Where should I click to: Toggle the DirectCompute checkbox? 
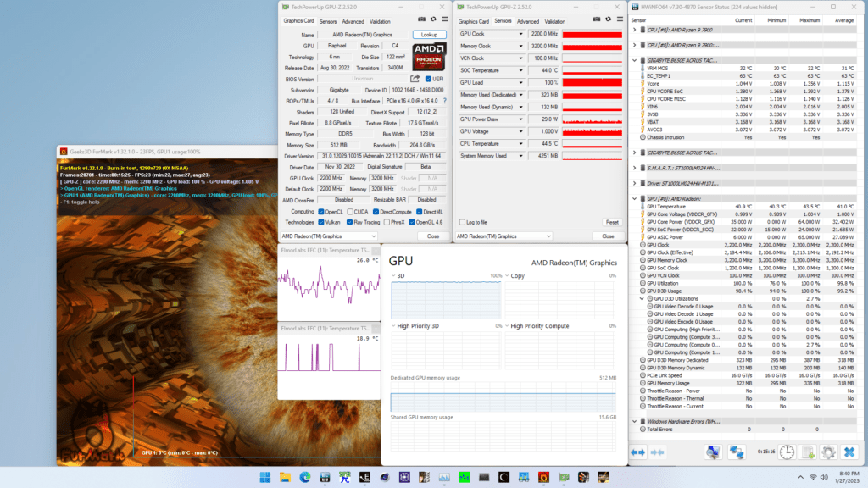[x=376, y=211]
